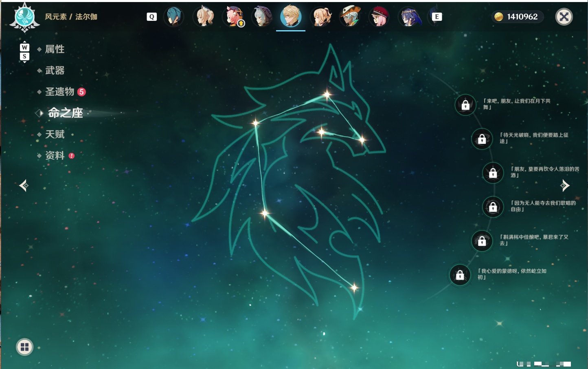Image resolution: width=588 pixels, height=369 pixels.
Task: Click the Q previous-character key icon
Action: [x=152, y=17]
